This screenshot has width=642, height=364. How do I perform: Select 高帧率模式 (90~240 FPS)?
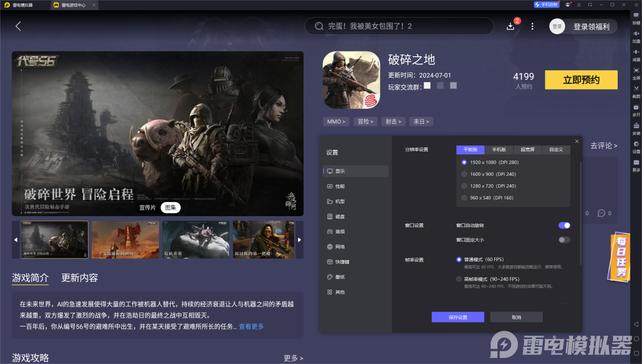click(x=459, y=278)
